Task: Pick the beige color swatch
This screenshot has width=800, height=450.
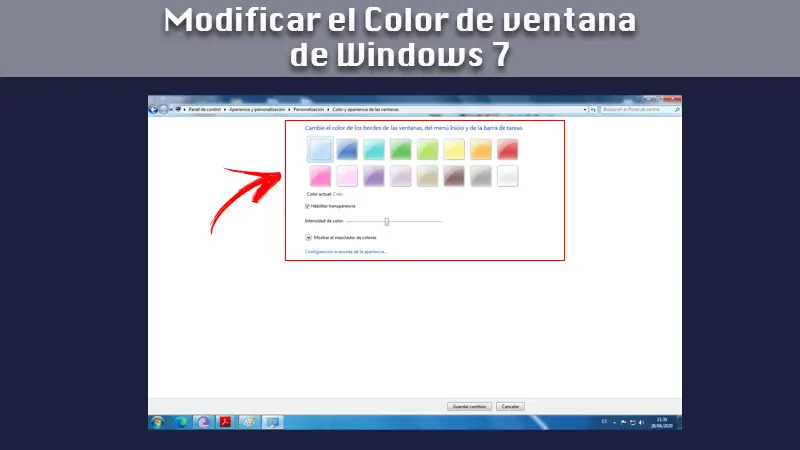Action: tap(427, 176)
